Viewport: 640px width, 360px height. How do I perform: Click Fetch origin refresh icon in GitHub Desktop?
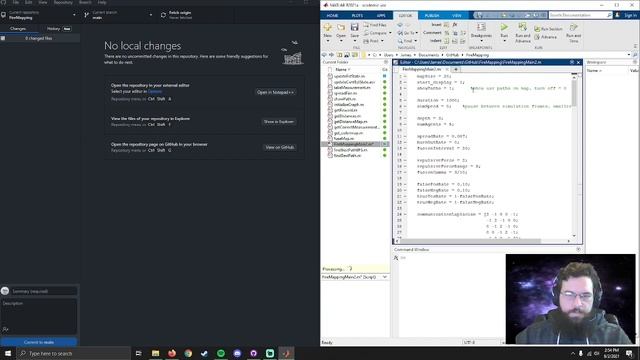tap(163, 15)
